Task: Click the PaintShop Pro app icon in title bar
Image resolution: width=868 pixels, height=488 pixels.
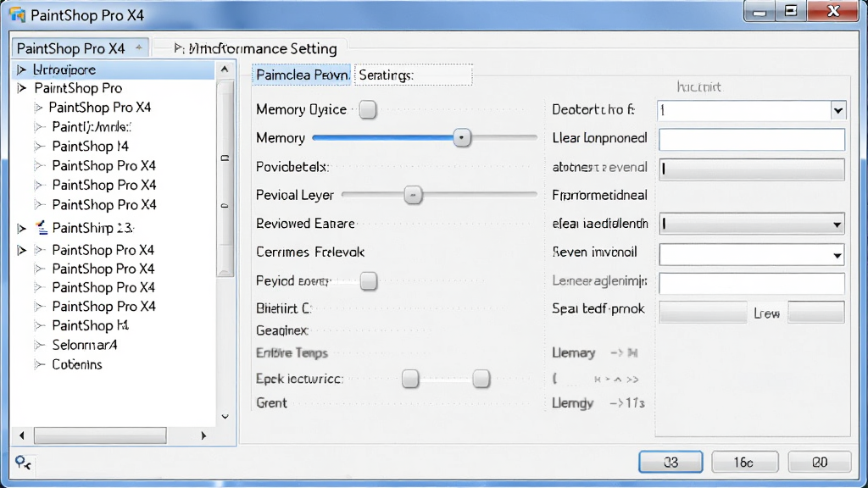Action: point(17,15)
